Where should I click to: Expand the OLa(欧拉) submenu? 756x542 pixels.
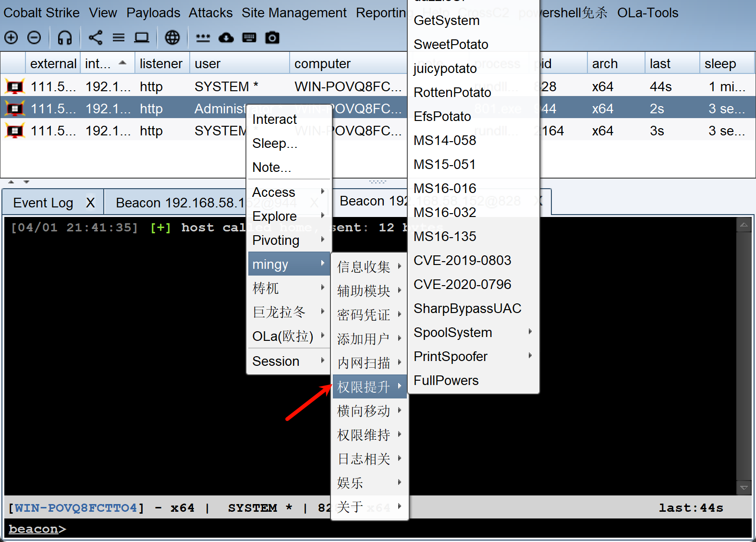289,336
